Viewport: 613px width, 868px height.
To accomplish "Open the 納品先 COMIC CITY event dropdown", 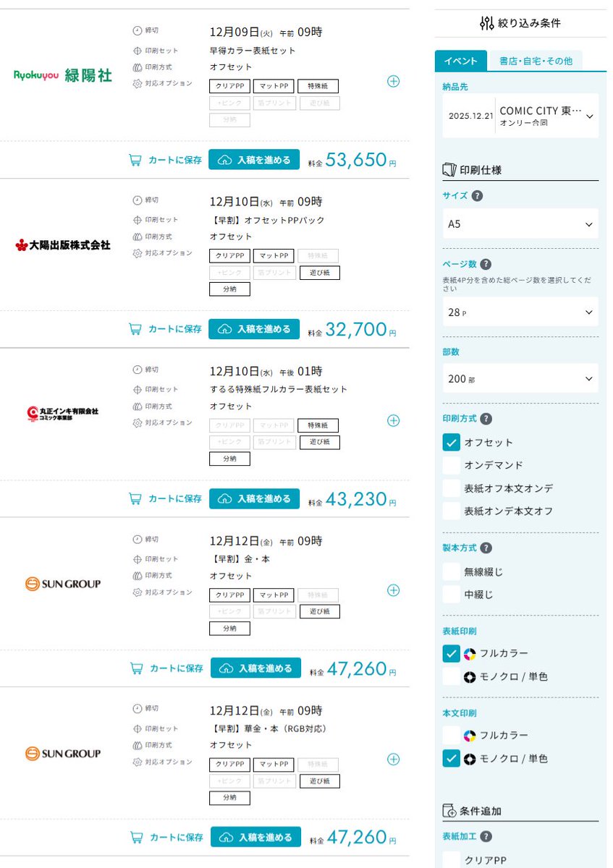I will (520, 116).
